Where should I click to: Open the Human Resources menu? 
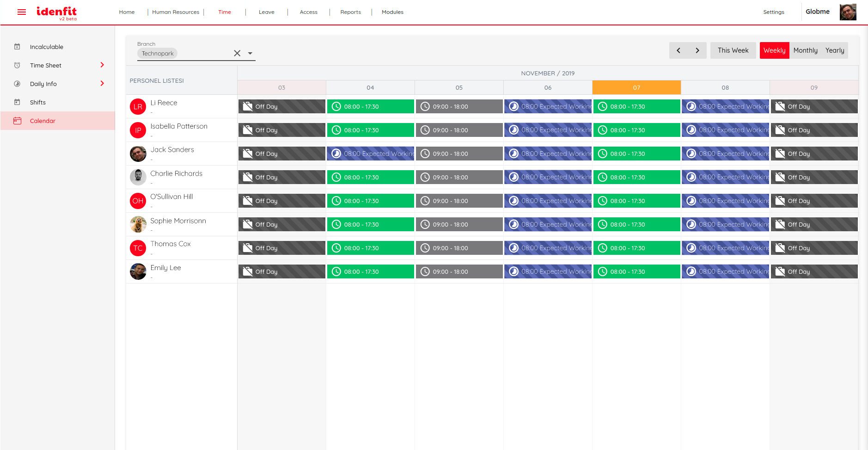[x=176, y=12]
